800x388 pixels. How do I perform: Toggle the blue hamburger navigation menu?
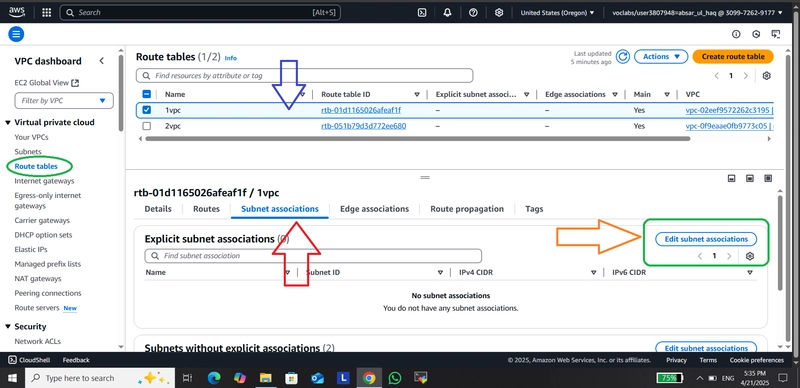[16, 34]
